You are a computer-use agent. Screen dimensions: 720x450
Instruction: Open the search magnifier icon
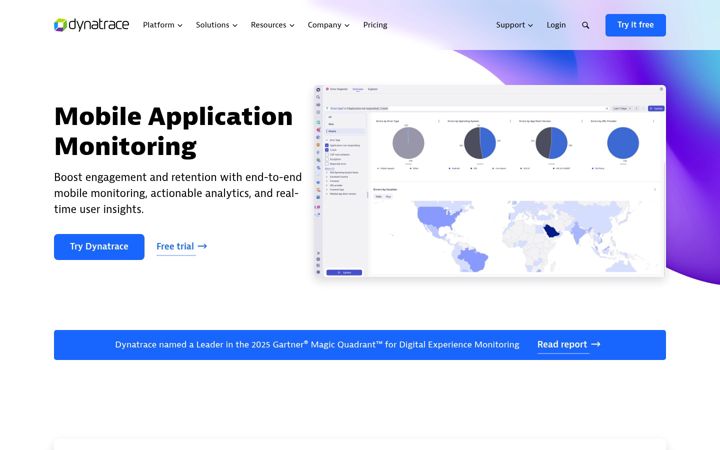click(x=585, y=25)
